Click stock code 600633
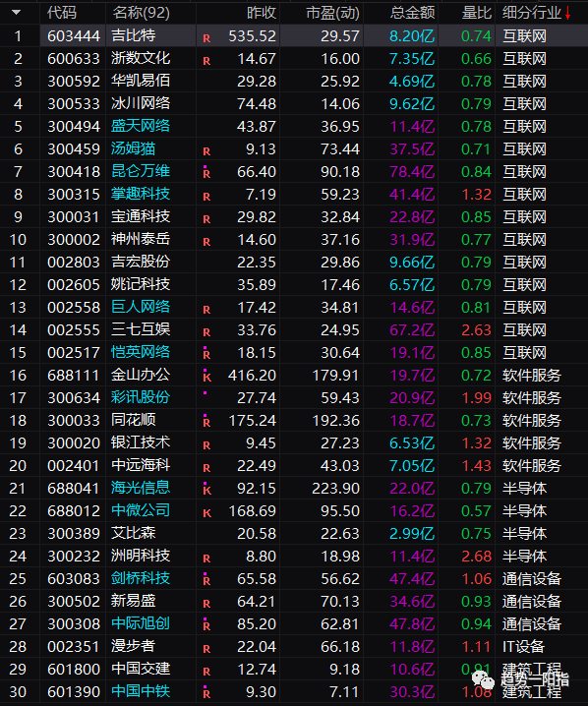This screenshot has height=706, width=588. pos(74,59)
